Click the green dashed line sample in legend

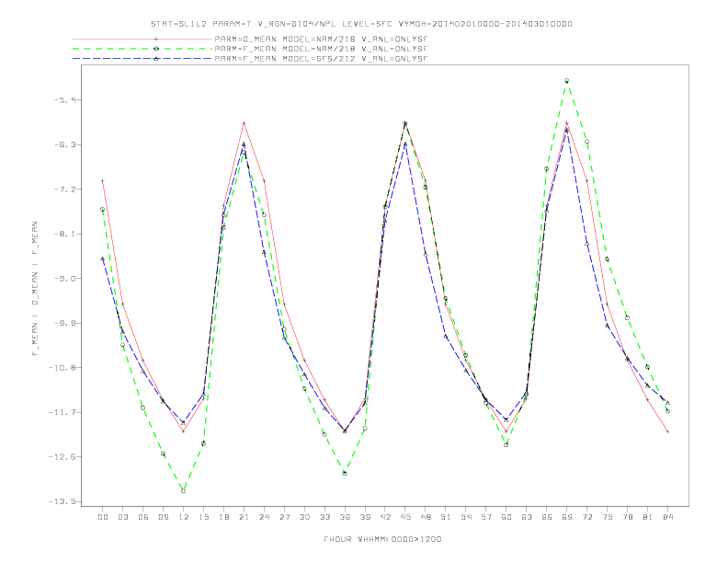[x=142, y=49]
